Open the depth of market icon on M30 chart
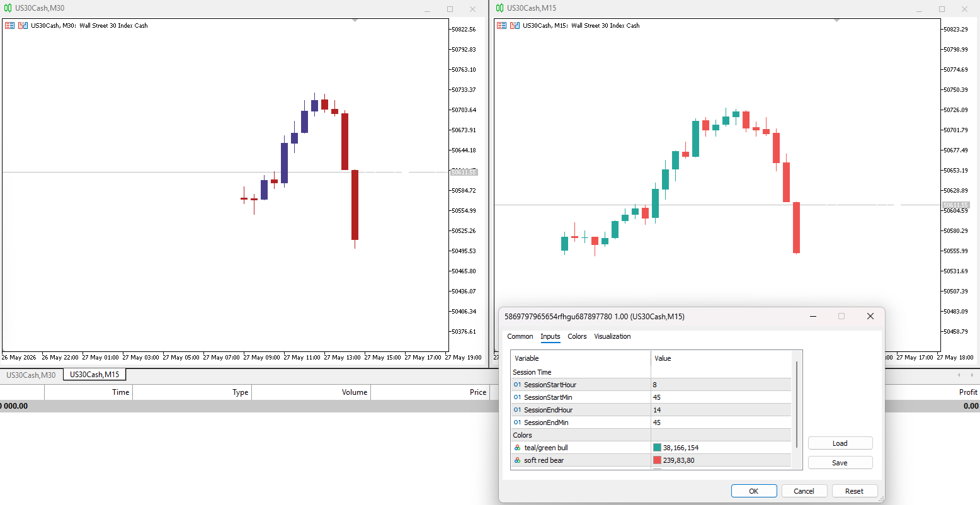The image size is (980, 505). 23,26
